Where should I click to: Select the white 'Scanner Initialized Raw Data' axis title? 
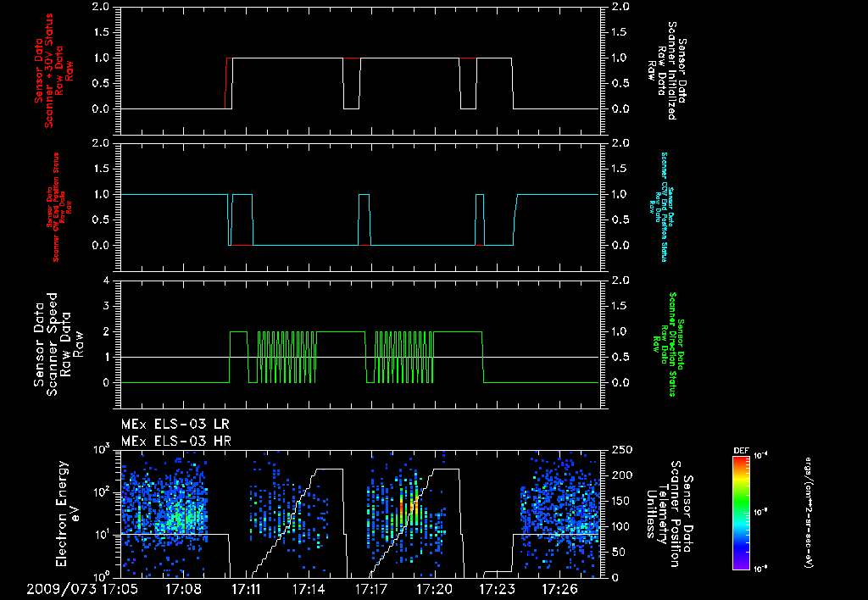[666, 71]
